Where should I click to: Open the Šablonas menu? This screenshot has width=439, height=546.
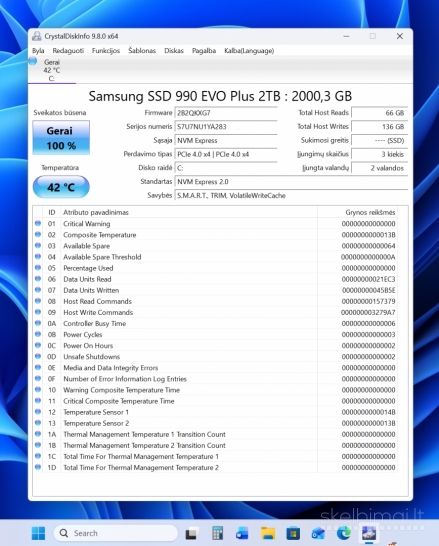[x=142, y=51]
